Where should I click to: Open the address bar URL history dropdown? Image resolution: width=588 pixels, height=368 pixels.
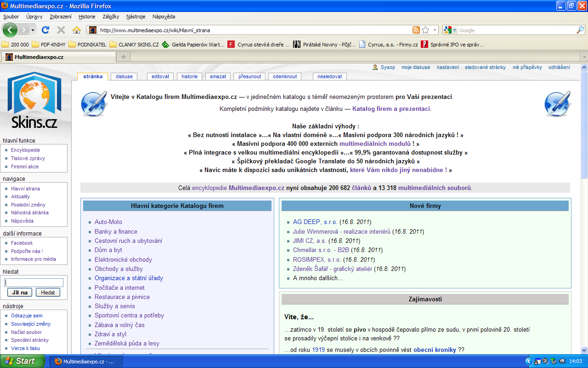(435, 30)
